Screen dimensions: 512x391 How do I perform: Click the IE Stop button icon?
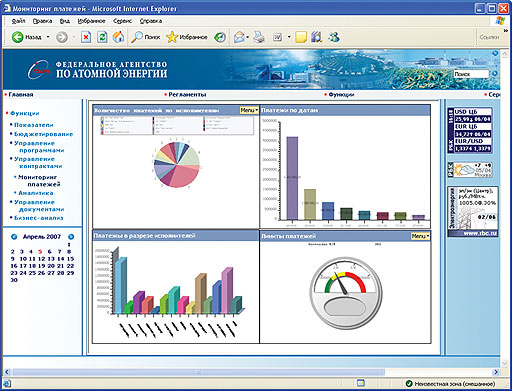pyautogui.click(x=86, y=37)
